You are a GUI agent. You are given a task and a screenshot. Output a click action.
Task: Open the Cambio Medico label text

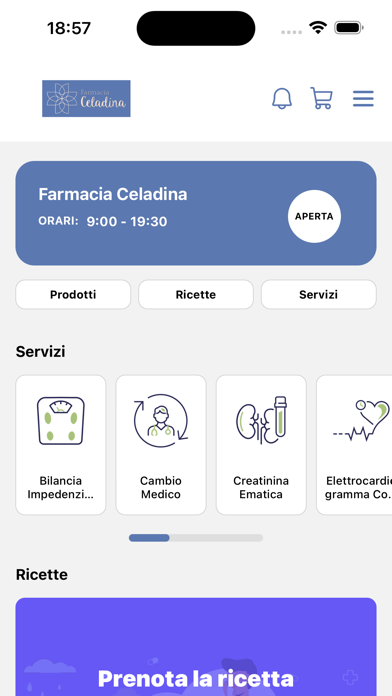click(x=161, y=487)
